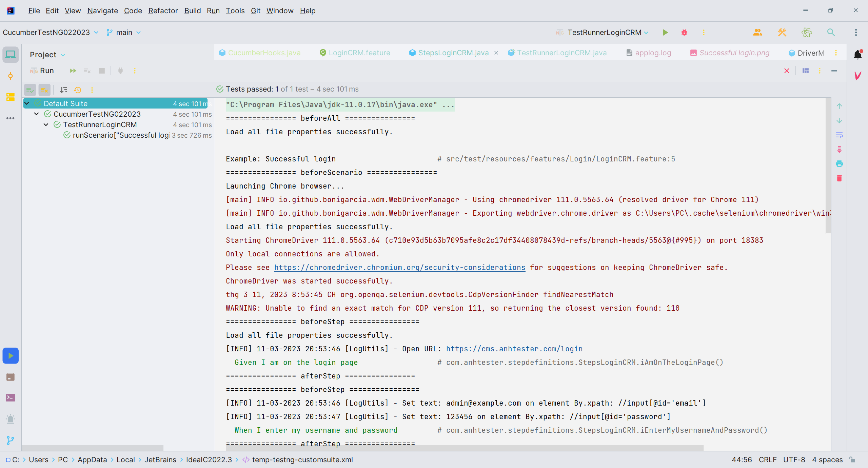The image size is (868, 468).
Task: Open the main branch dropdown
Action: coord(124,33)
